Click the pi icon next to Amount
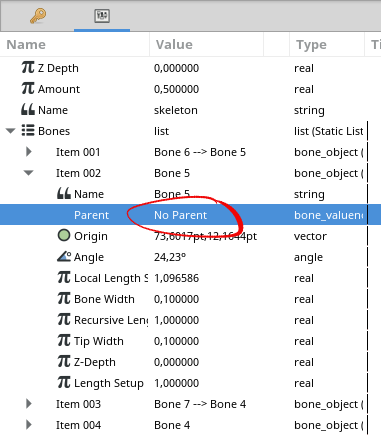This screenshot has height=439, width=381. [28, 89]
